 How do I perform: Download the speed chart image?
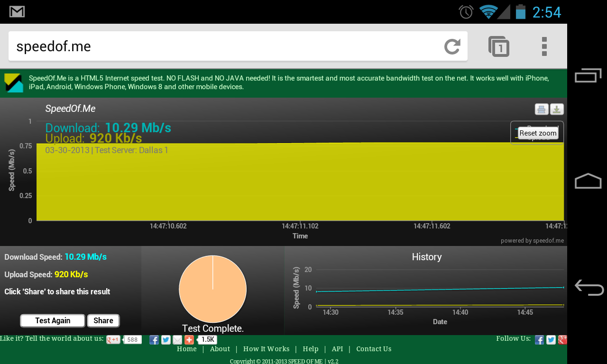click(557, 109)
